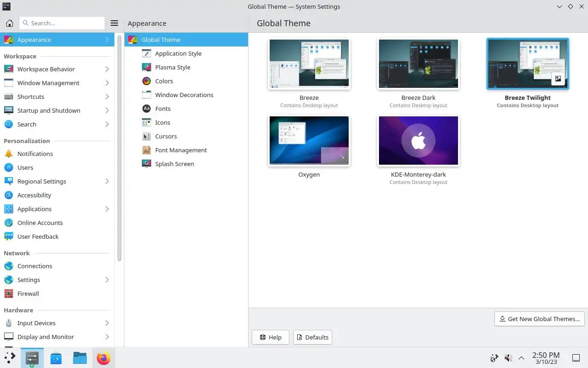Expand the Applications chevron

[x=107, y=209]
